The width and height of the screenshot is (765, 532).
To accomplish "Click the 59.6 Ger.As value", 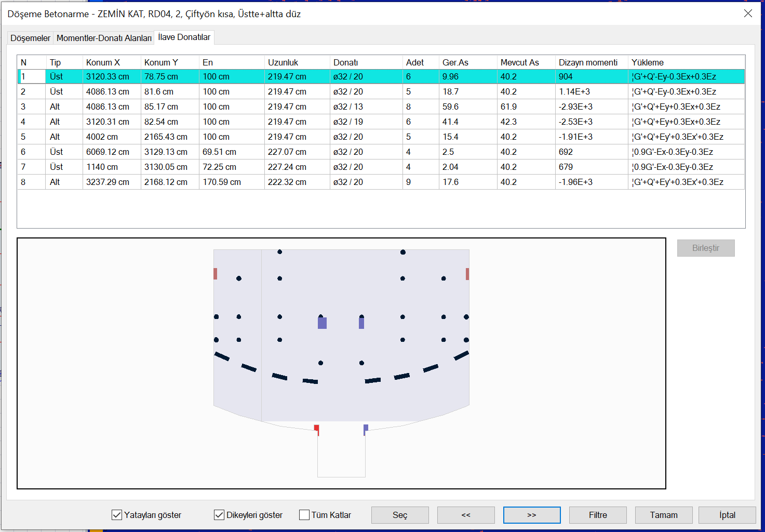I will (468, 107).
